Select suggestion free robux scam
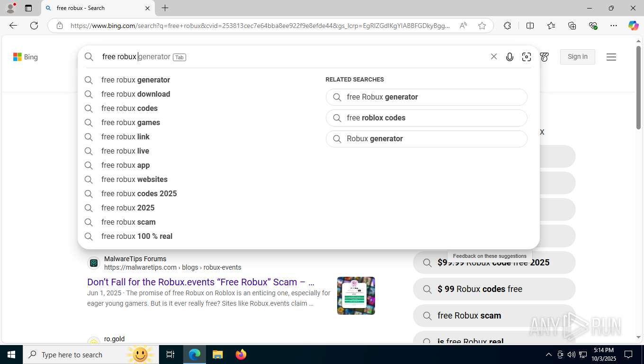The height and width of the screenshot is (364, 644). tap(128, 222)
